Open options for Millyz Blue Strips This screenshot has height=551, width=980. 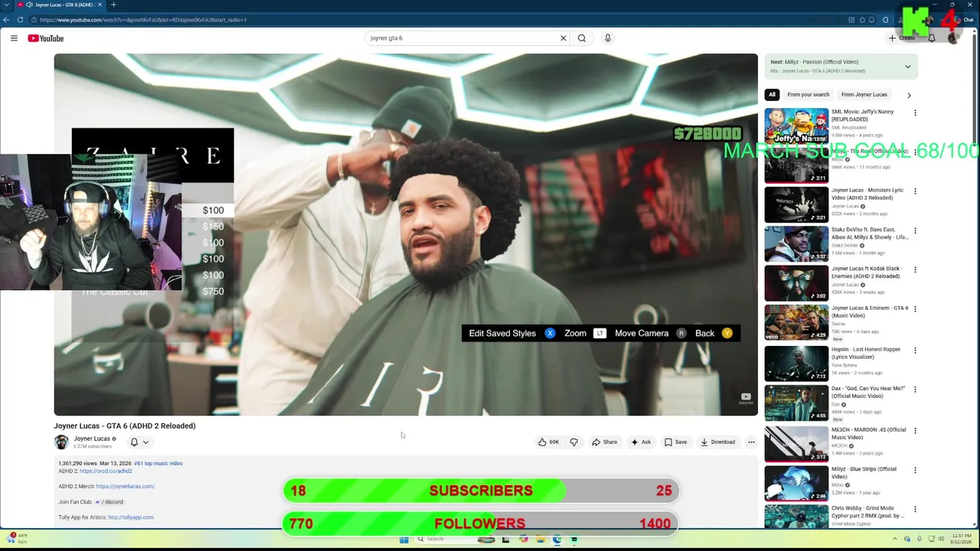click(x=915, y=470)
